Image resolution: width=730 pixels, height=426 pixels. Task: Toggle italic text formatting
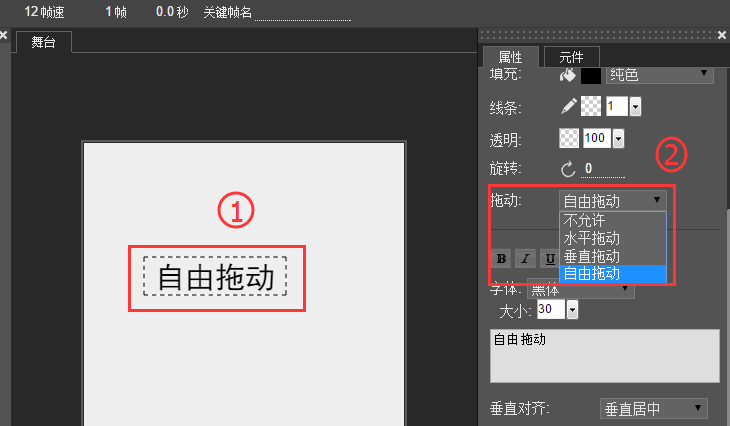pos(524,258)
